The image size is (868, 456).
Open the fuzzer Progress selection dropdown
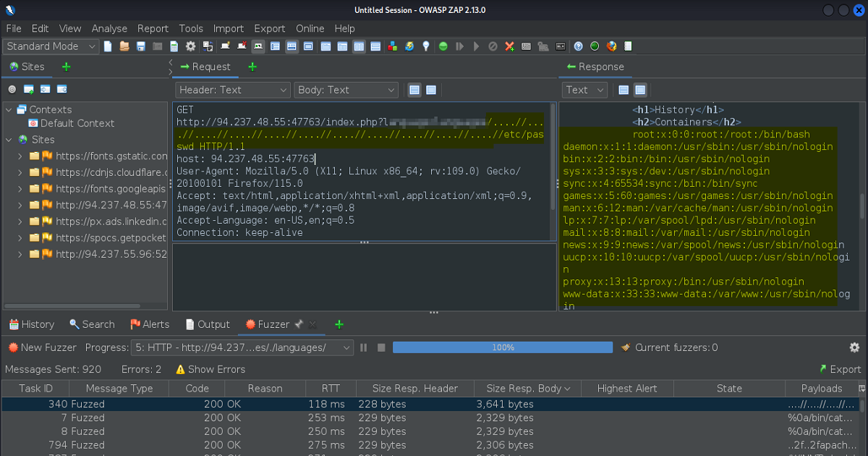click(x=242, y=347)
